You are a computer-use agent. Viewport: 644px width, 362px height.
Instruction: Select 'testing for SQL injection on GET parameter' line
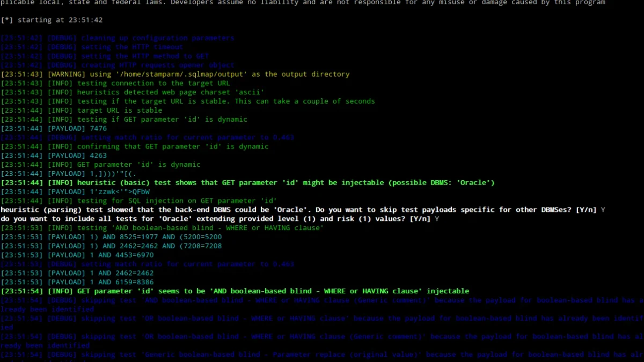[139, 201]
